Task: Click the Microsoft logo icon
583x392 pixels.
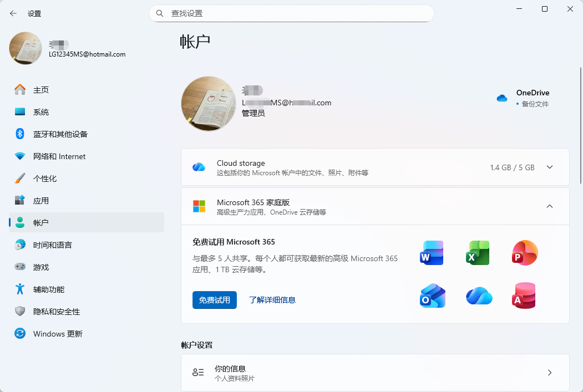Action: pos(199,206)
